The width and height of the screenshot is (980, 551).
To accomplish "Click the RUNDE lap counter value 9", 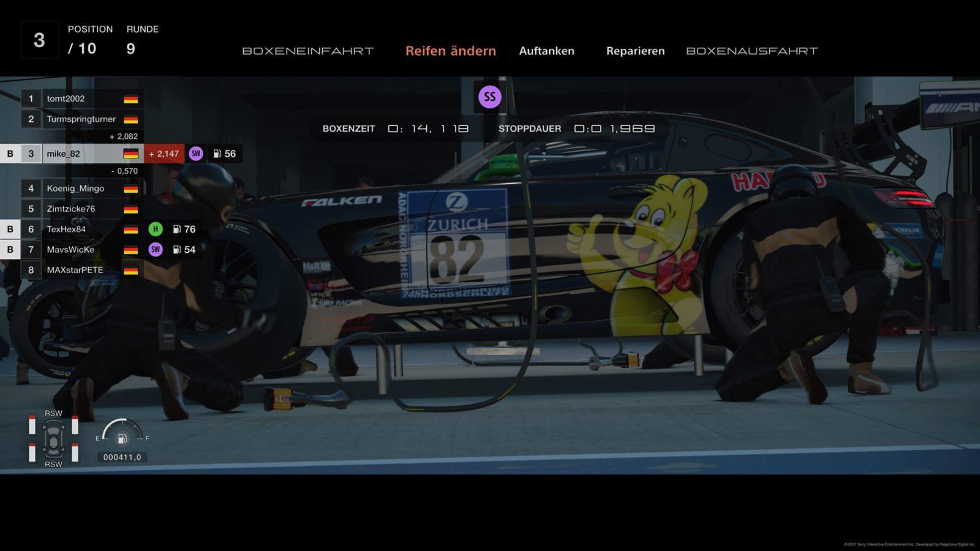I will pyautogui.click(x=130, y=48).
